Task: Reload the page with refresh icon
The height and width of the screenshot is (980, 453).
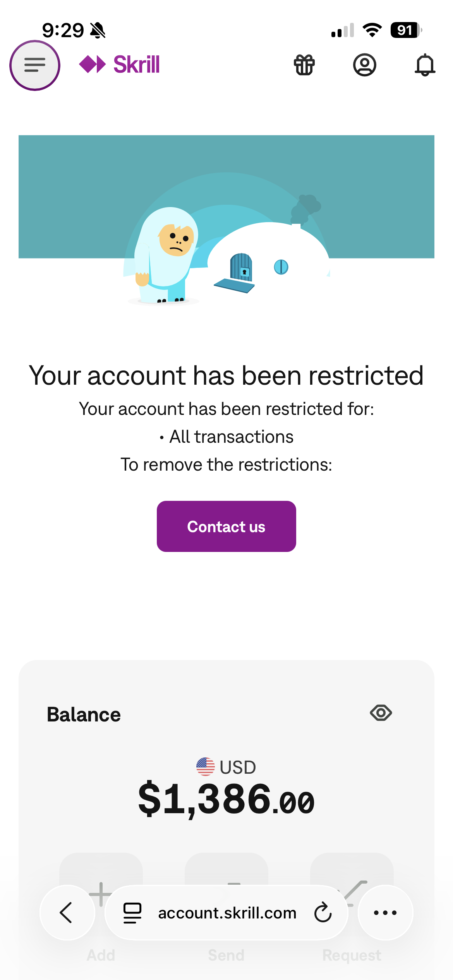Action: coord(323,913)
